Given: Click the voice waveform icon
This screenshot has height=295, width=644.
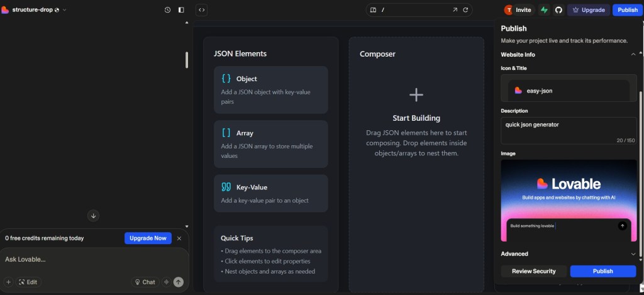Looking at the screenshot, I should coord(166,282).
